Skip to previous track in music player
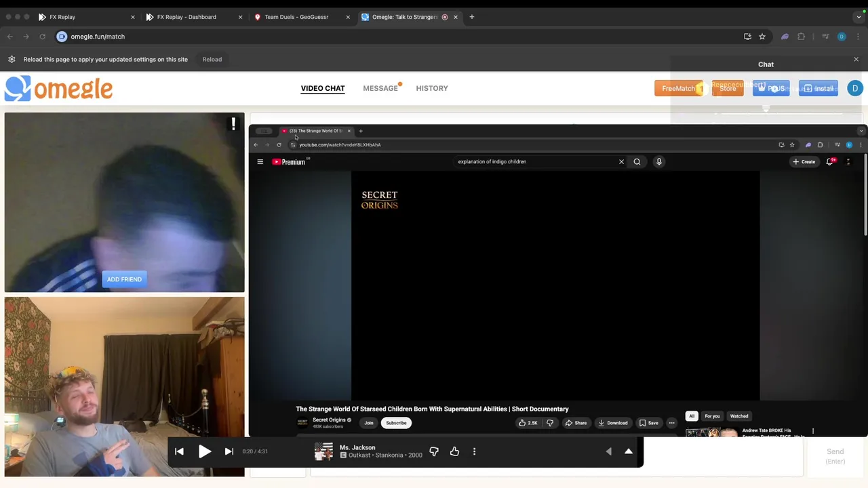 (x=179, y=451)
